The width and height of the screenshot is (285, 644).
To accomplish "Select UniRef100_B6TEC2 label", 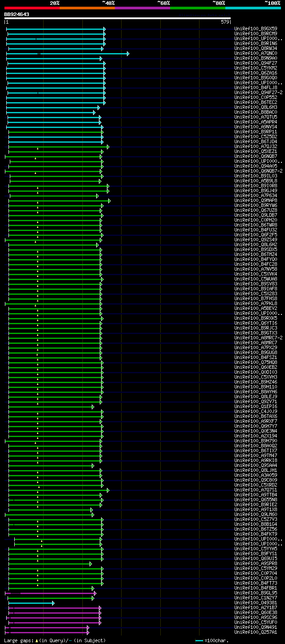I will click(x=256, y=102).
